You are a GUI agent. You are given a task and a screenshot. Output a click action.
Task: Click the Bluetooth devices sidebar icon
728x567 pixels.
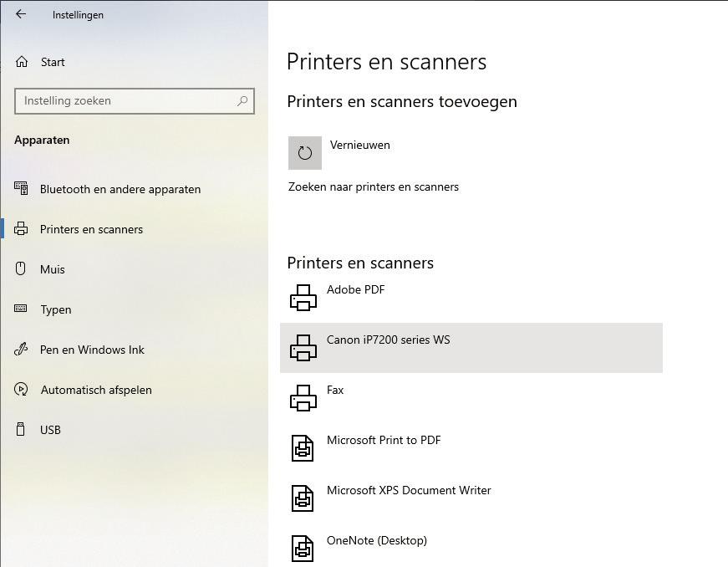click(x=22, y=189)
